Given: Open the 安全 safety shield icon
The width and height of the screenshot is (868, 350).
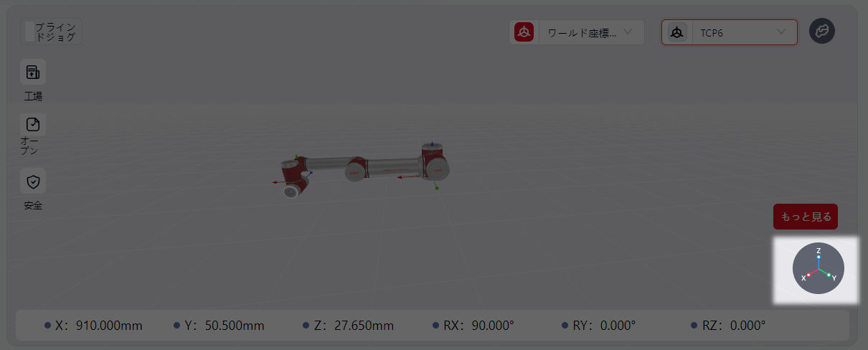Looking at the screenshot, I should (x=33, y=181).
